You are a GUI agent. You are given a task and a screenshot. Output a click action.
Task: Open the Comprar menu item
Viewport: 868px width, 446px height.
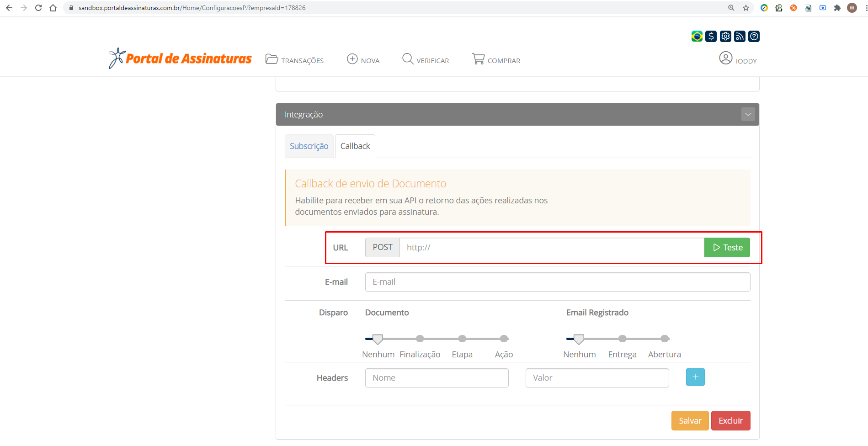click(496, 60)
